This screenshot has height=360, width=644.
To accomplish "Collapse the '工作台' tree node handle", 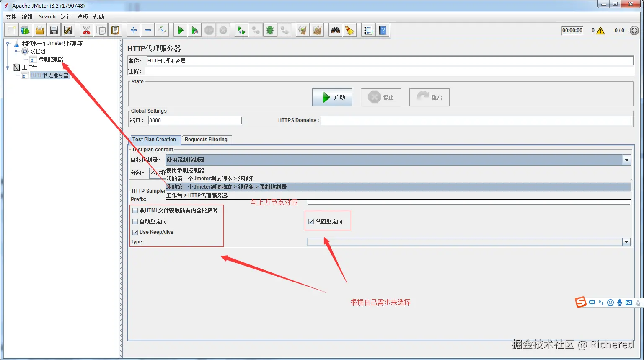I will [8, 67].
